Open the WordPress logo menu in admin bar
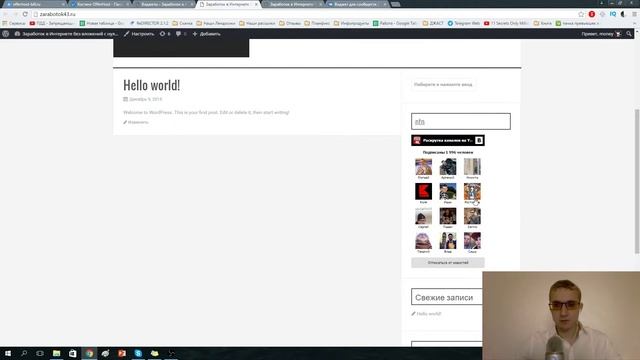This screenshot has height=360, width=640. (x=6, y=34)
